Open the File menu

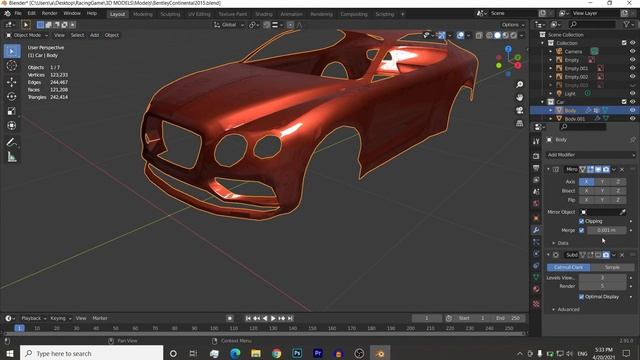click(18, 13)
